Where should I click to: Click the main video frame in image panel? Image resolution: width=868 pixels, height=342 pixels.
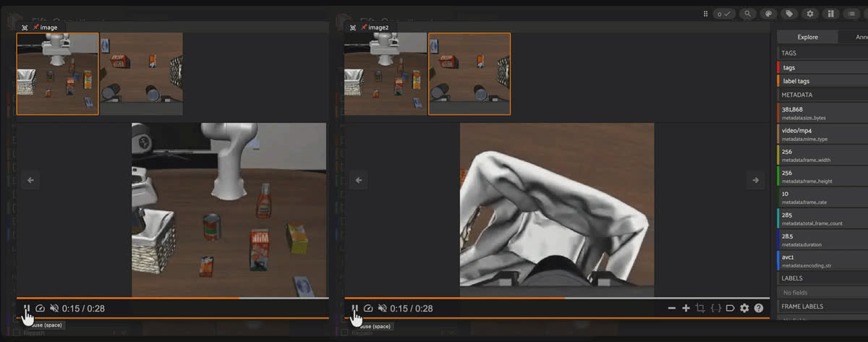[x=229, y=209]
